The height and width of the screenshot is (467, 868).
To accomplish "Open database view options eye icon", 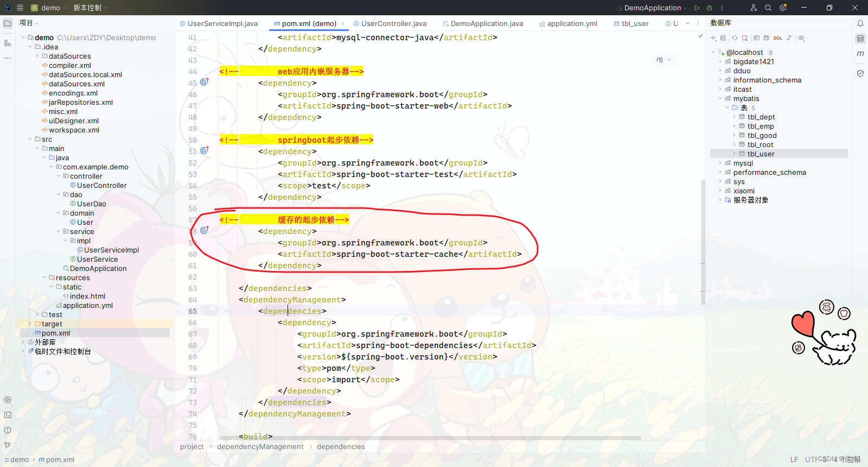I will pos(801,38).
